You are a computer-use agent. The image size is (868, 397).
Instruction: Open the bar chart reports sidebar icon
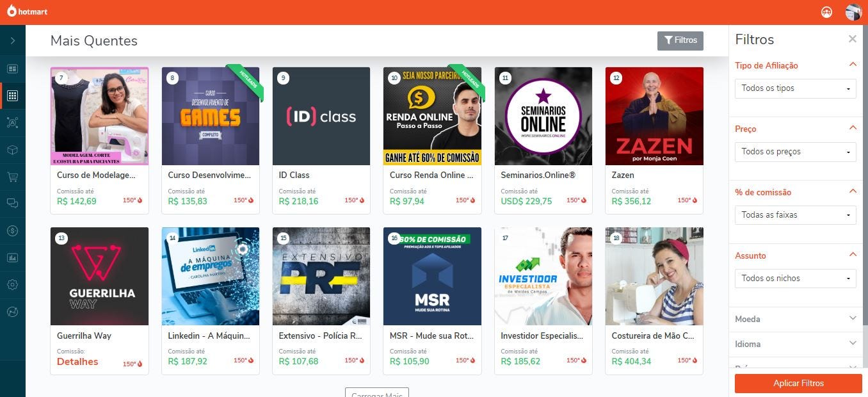coord(12,257)
